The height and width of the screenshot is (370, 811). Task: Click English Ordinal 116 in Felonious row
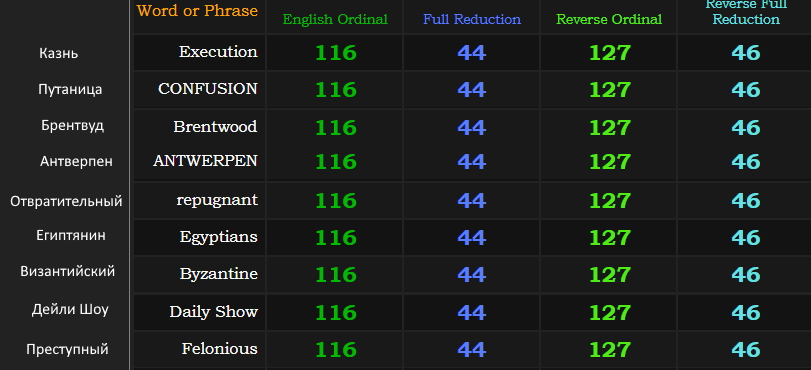(x=336, y=350)
